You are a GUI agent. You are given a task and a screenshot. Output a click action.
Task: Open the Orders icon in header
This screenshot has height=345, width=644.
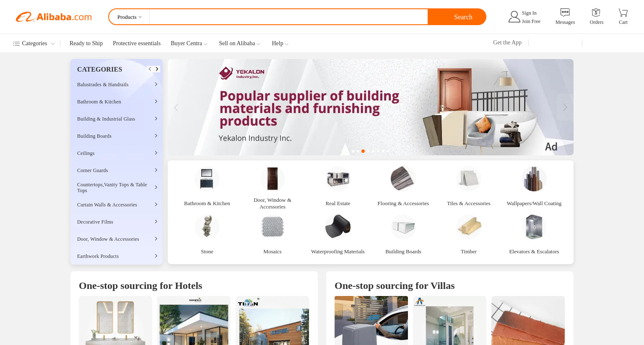pyautogui.click(x=596, y=13)
